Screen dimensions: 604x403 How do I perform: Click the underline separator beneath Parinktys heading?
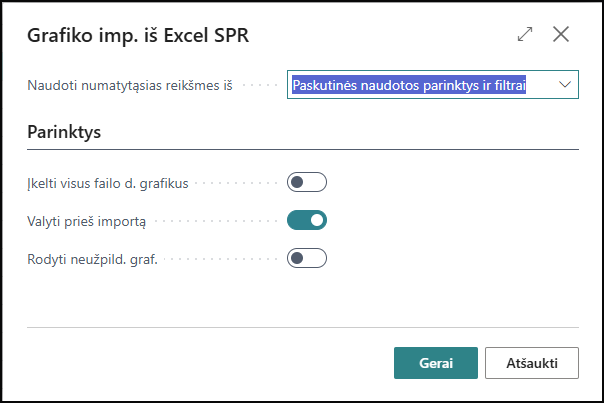pos(303,149)
